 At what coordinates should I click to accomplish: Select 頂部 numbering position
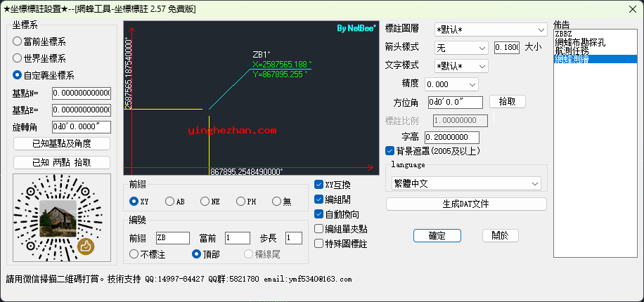coord(206,254)
